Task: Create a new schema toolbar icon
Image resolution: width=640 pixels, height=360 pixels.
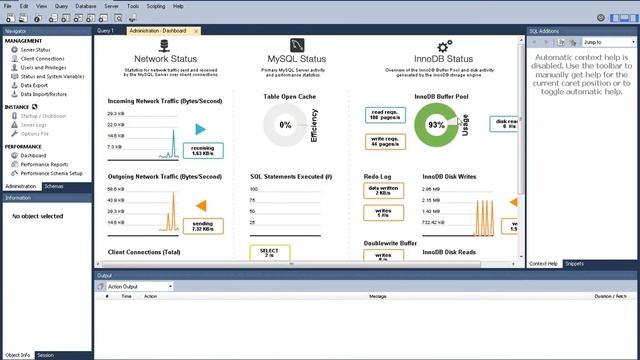Action: 53,18
